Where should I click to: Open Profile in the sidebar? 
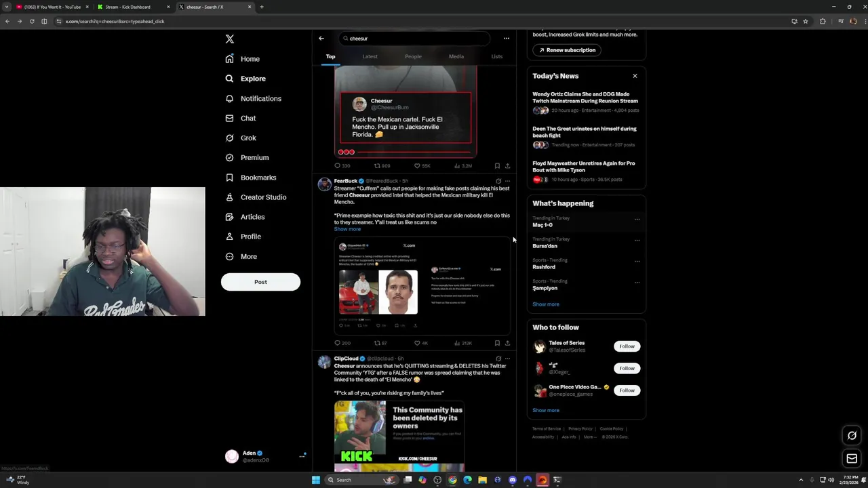[243, 237]
